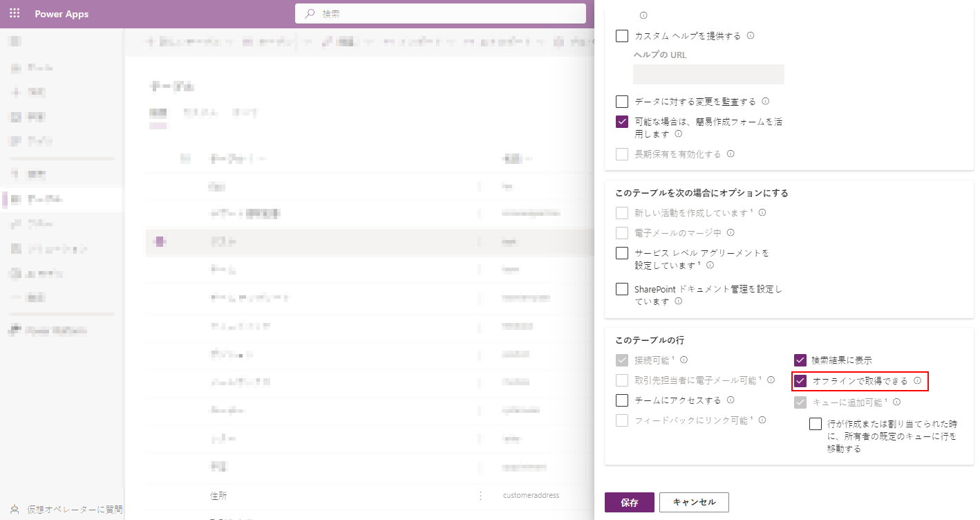Check チームにアクセスする checkbox
The width and height of the screenshot is (980, 520).
622,400
